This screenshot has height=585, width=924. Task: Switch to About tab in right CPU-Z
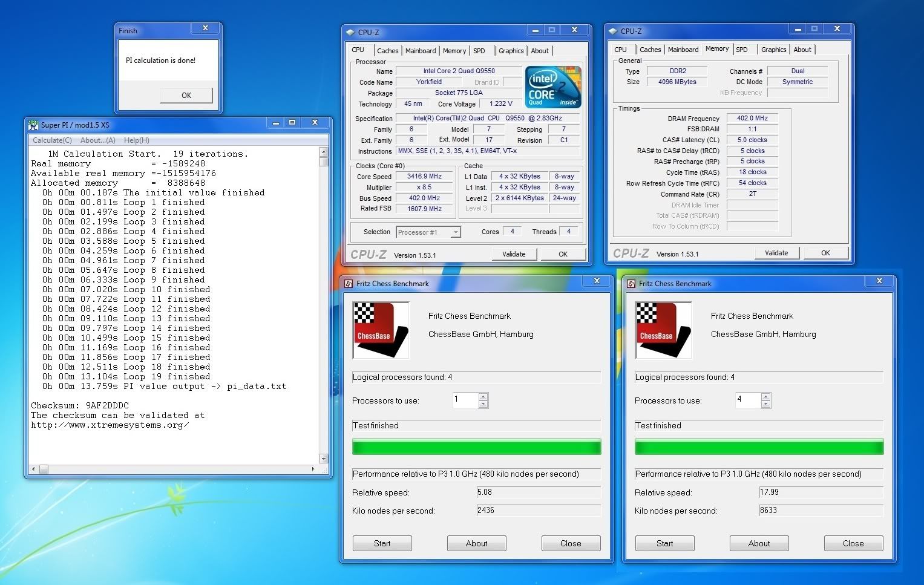pos(802,50)
